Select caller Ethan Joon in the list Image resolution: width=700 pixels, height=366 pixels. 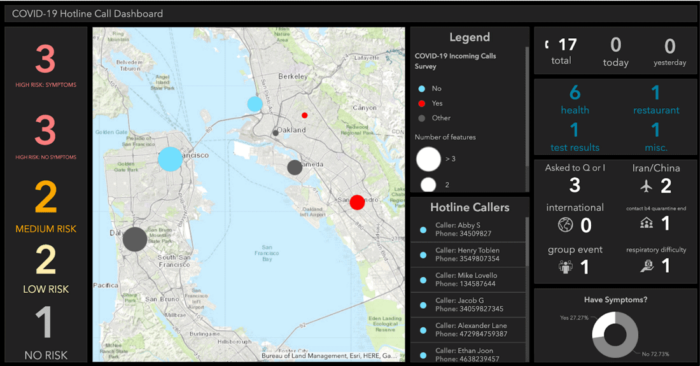click(468, 353)
